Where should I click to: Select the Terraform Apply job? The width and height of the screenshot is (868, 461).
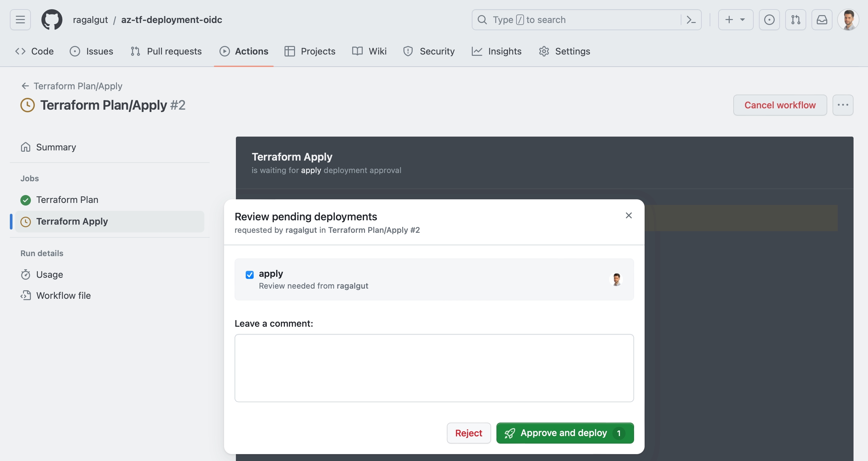coord(109,221)
